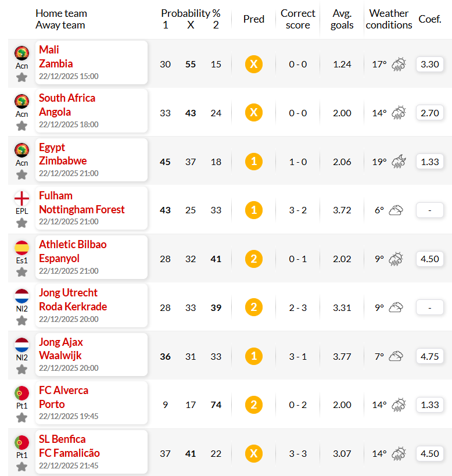Click Netherlands flag icon beside Jong Utrecht
This screenshot has height=476, width=452.
pyautogui.click(x=22, y=296)
